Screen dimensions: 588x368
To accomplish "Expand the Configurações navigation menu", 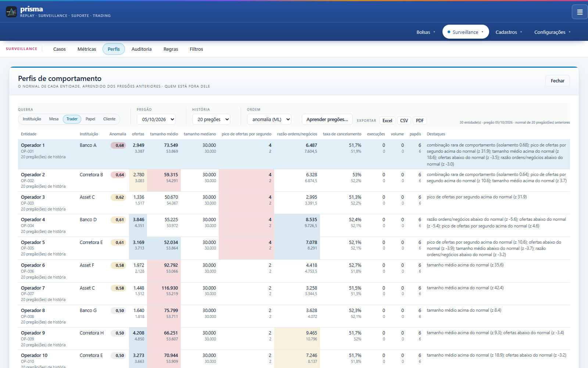I will 552,32.
